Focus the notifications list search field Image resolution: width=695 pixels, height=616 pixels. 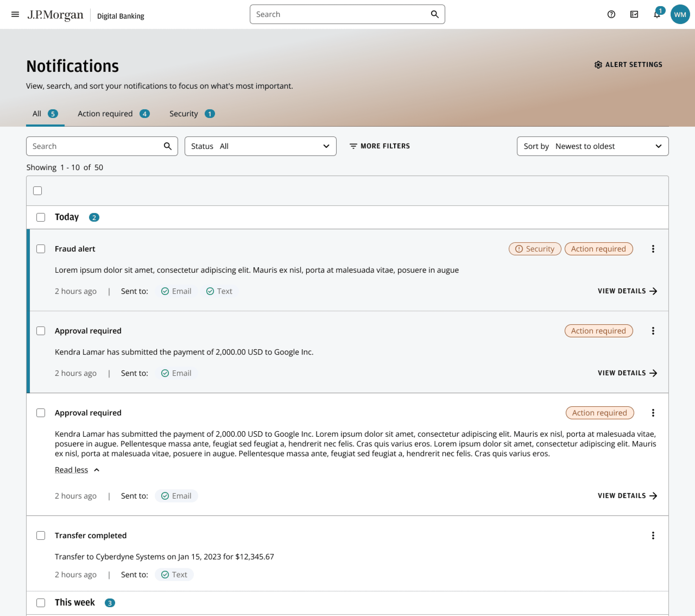tap(95, 146)
